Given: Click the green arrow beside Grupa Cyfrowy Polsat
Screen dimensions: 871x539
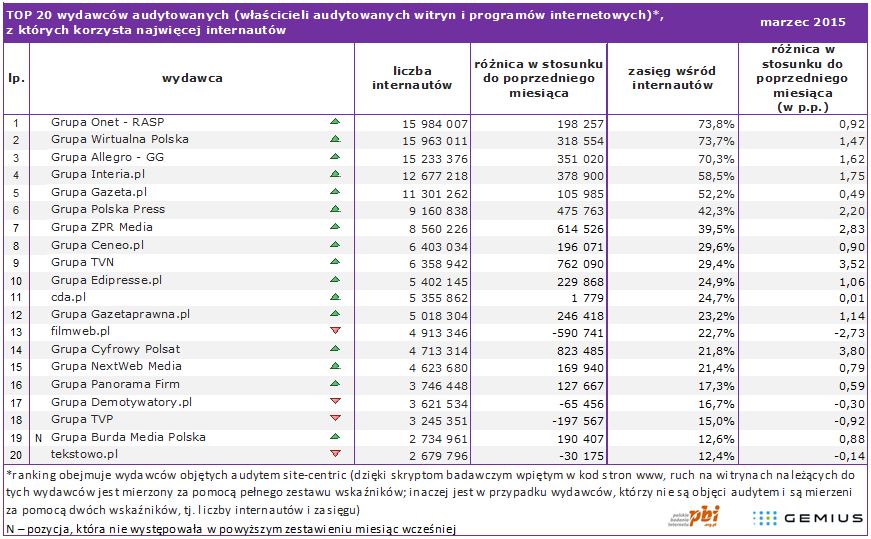Looking at the screenshot, I should pos(335,349).
